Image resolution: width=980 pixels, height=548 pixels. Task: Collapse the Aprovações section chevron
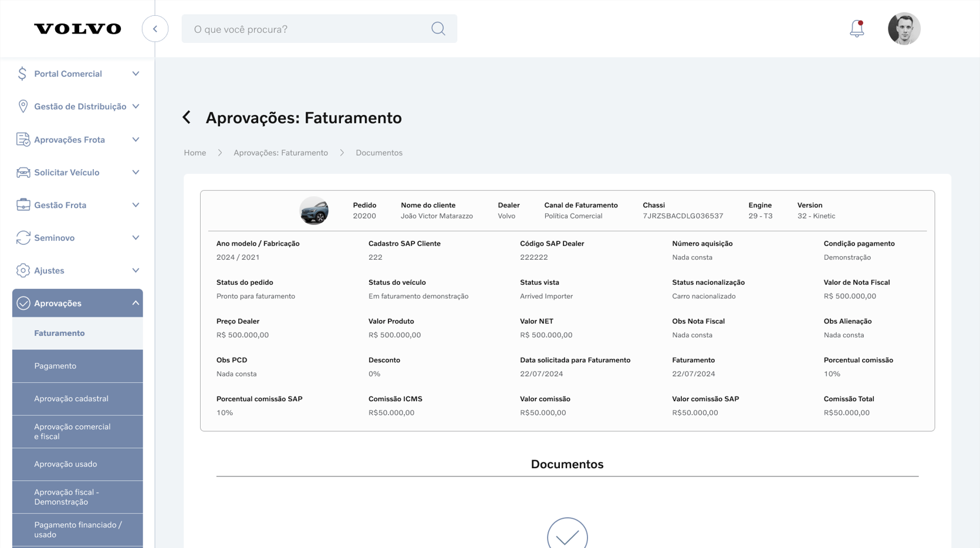click(x=136, y=303)
